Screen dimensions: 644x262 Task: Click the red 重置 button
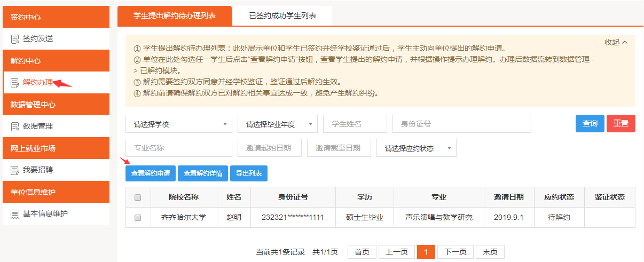point(621,123)
